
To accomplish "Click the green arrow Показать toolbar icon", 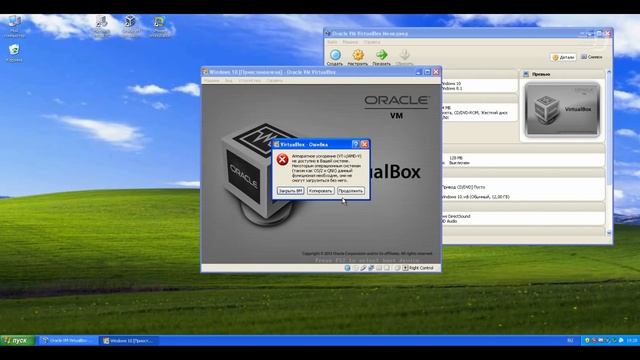I will (x=382, y=55).
